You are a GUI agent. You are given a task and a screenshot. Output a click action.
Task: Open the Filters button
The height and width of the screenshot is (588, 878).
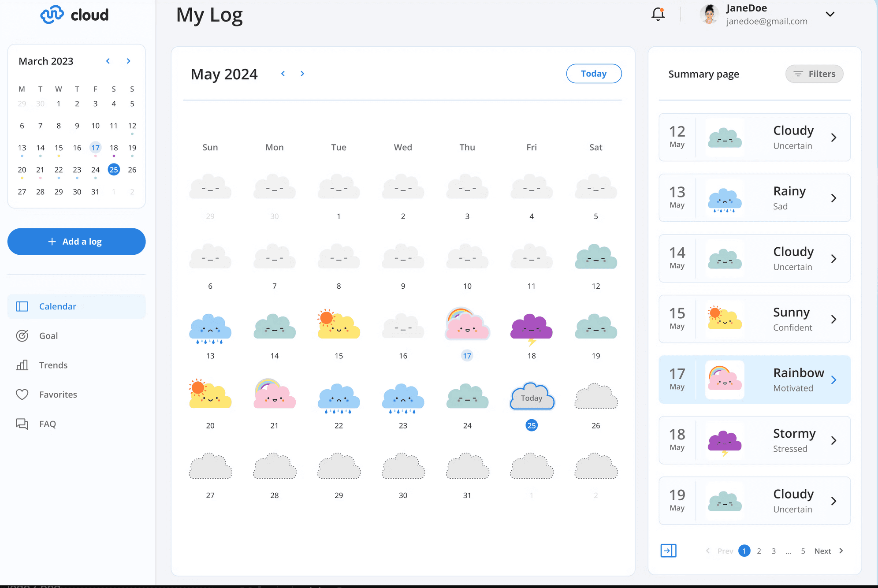click(x=814, y=74)
